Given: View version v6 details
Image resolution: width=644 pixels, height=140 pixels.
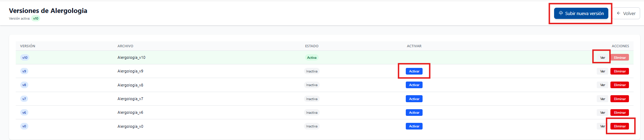Looking at the screenshot, I should pos(602,112).
